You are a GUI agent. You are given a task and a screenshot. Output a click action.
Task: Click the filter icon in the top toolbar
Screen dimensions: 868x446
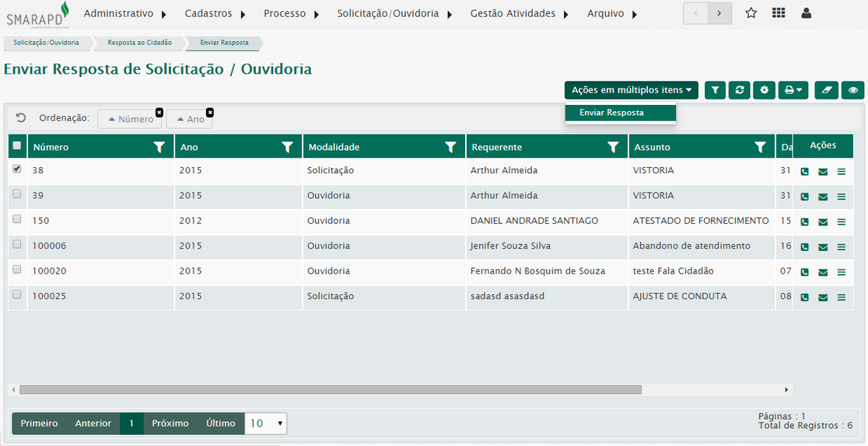coord(715,90)
